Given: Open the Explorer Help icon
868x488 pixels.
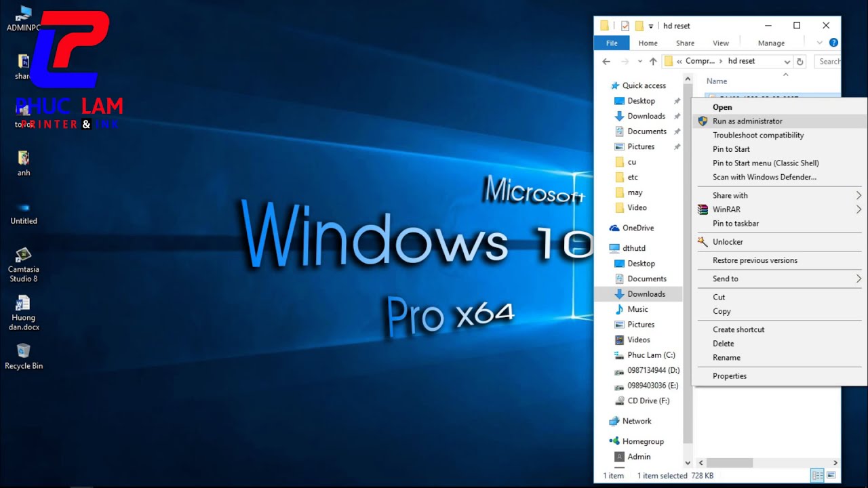Looking at the screenshot, I should point(834,43).
